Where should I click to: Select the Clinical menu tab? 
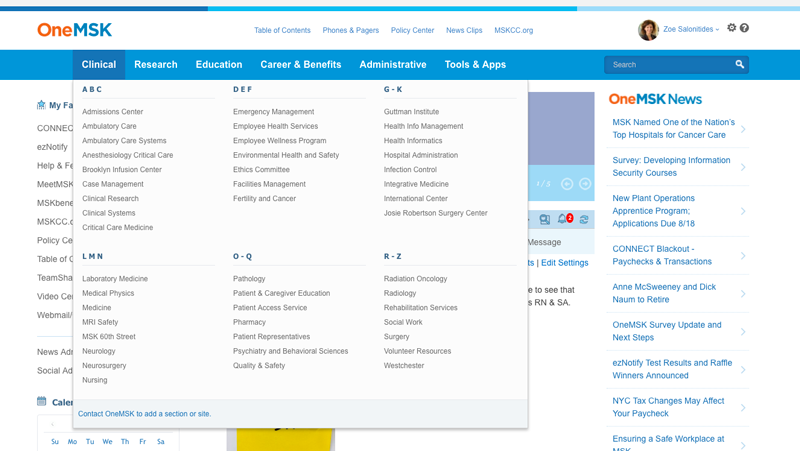click(98, 65)
